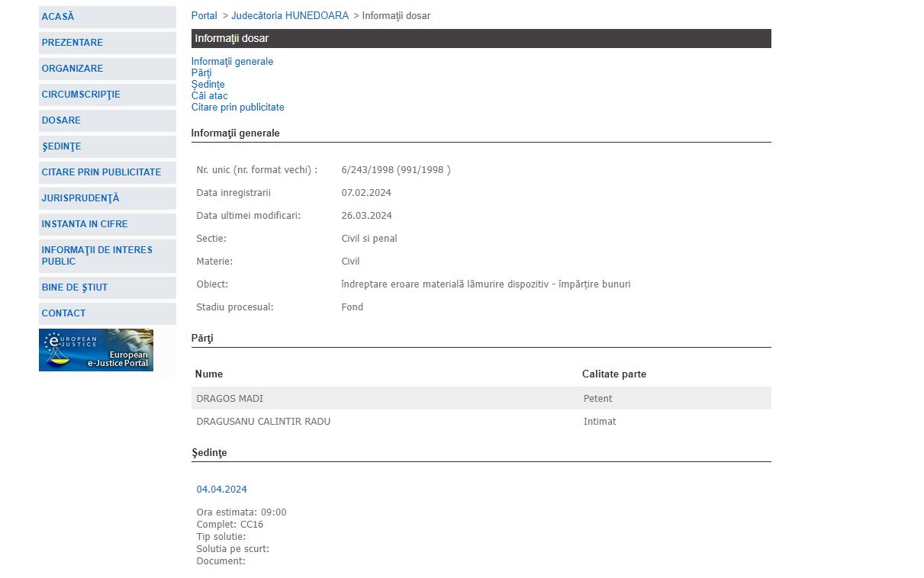Open INSTANTA IN CIFRE page
Screen dimensions: 924x578
point(85,224)
